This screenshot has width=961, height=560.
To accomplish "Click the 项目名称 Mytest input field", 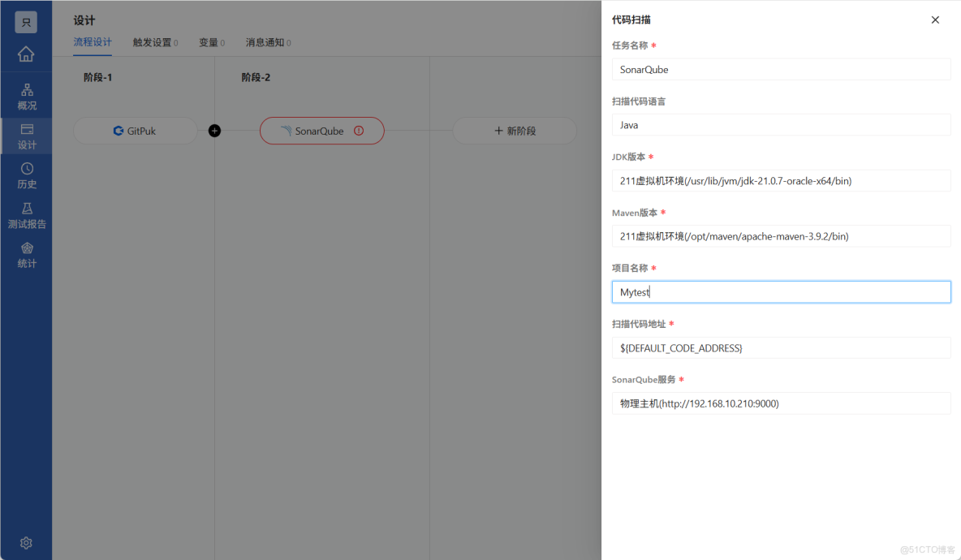I will coord(781,291).
